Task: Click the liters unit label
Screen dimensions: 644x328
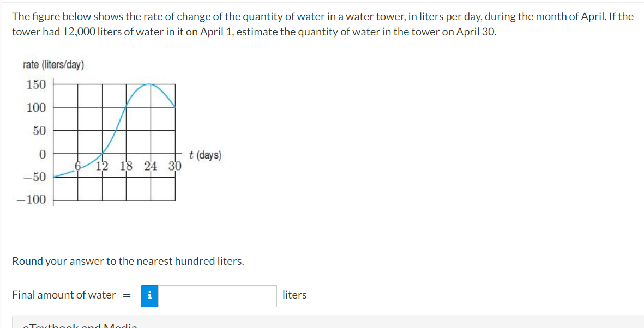Action: [x=294, y=295]
